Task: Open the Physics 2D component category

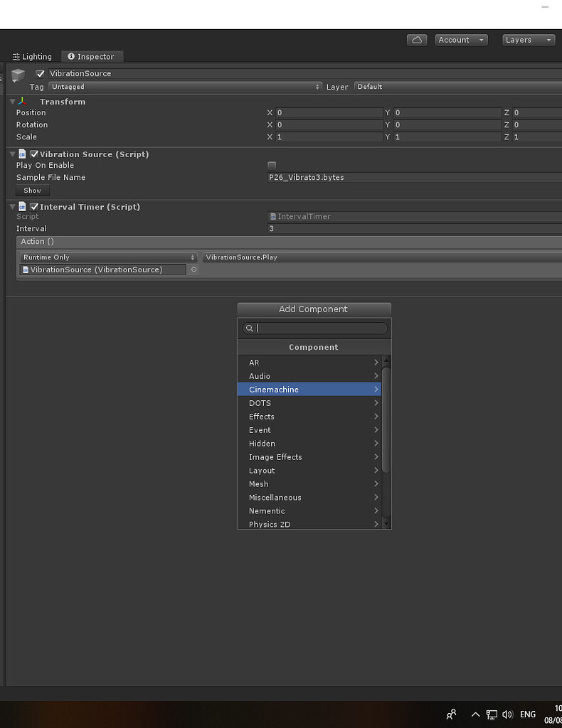Action: coord(309,524)
